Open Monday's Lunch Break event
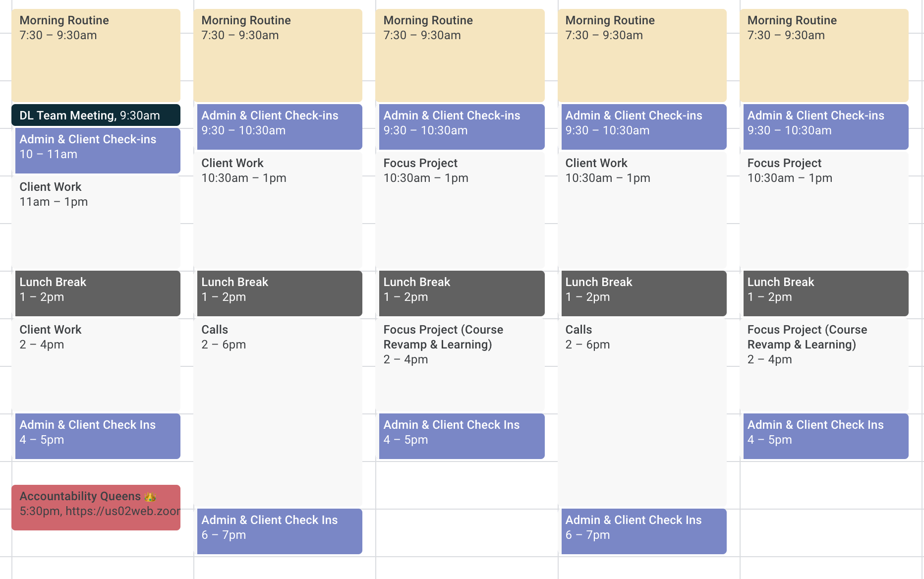 coord(97,292)
